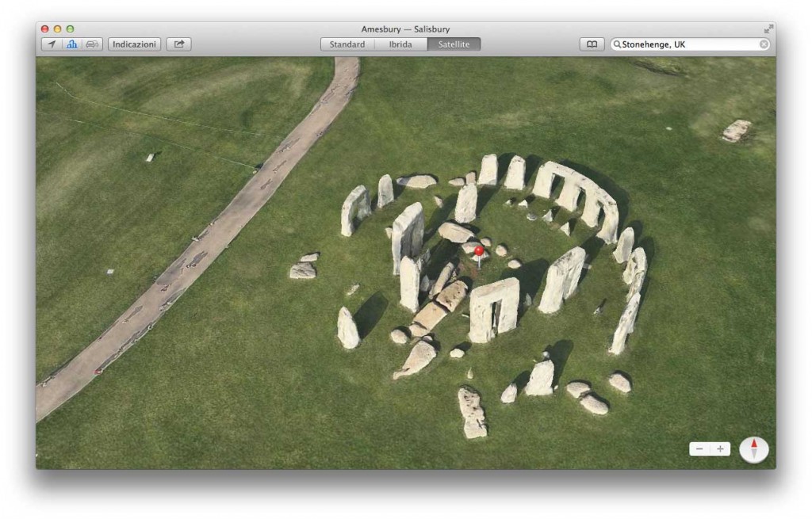Select the Satellite map mode
This screenshot has width=812, height=519.
point(454,44)
